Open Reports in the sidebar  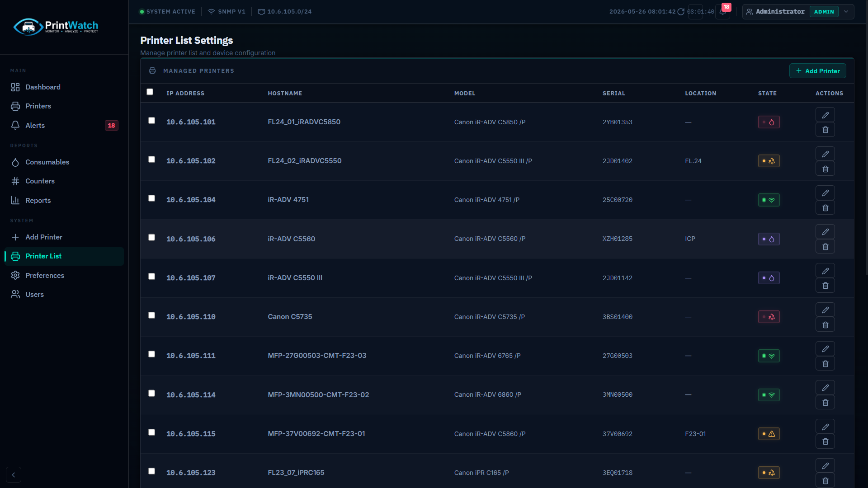64,201
